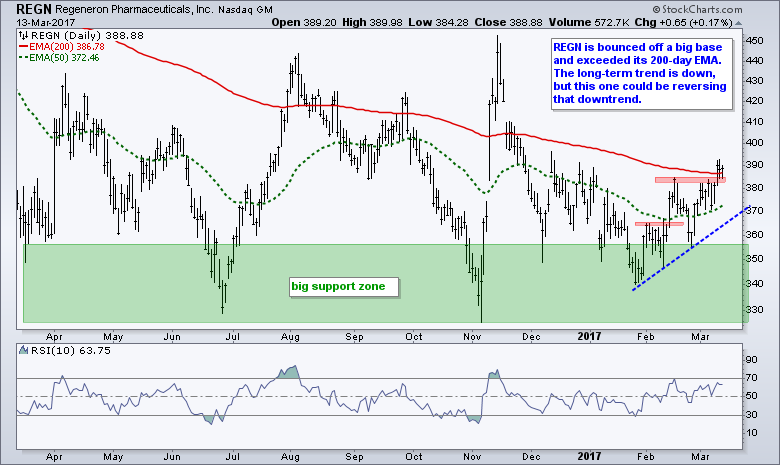Click the RSI(10) 63.75 indicator label

(x=71, y=351)
